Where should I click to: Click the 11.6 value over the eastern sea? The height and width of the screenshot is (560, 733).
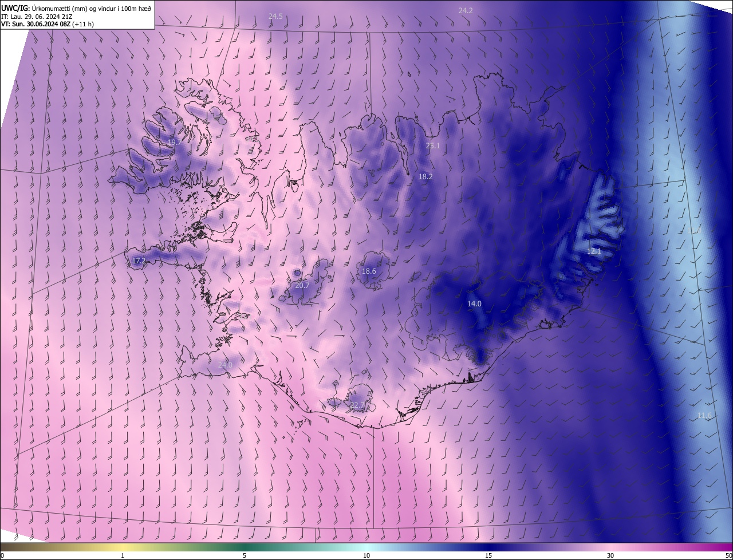pyautogui.click(x=704, y=415)
